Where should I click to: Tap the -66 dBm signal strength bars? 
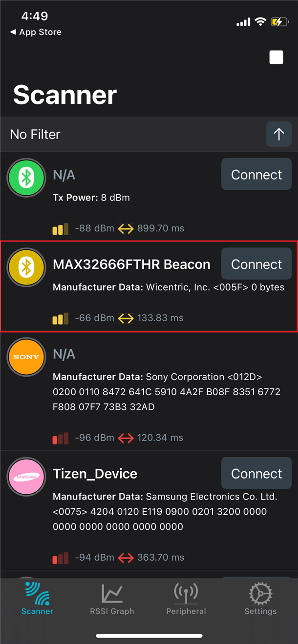61,319
